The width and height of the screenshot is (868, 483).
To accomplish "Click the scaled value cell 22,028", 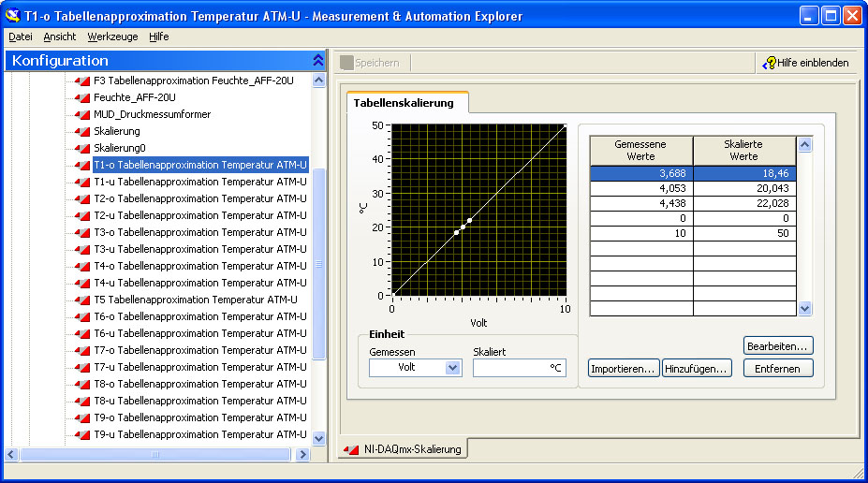I will coord(744,203).
